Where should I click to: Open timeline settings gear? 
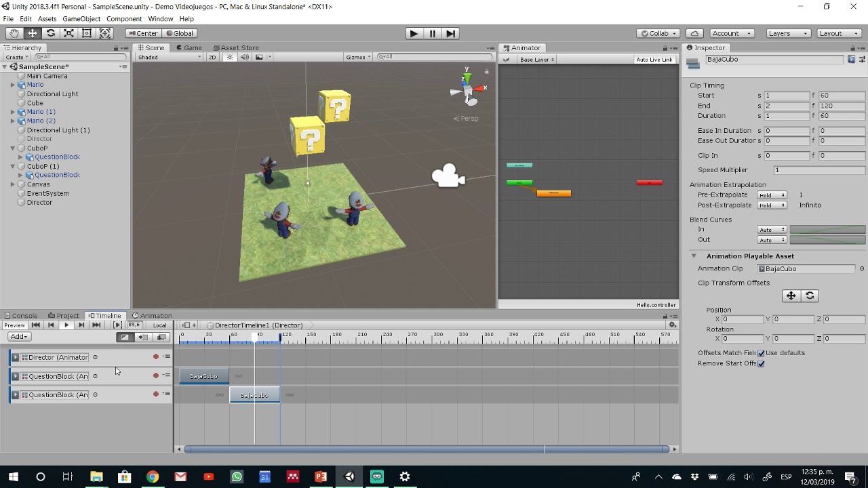click(x=673, y=325)
